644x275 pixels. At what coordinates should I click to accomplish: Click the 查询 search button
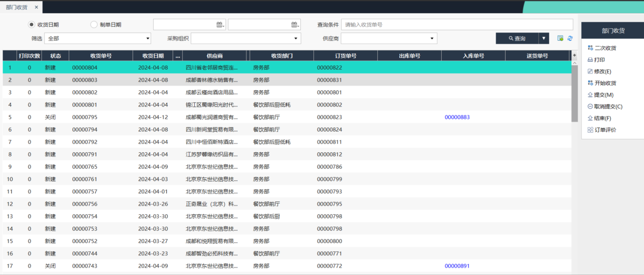click(517, 38)
